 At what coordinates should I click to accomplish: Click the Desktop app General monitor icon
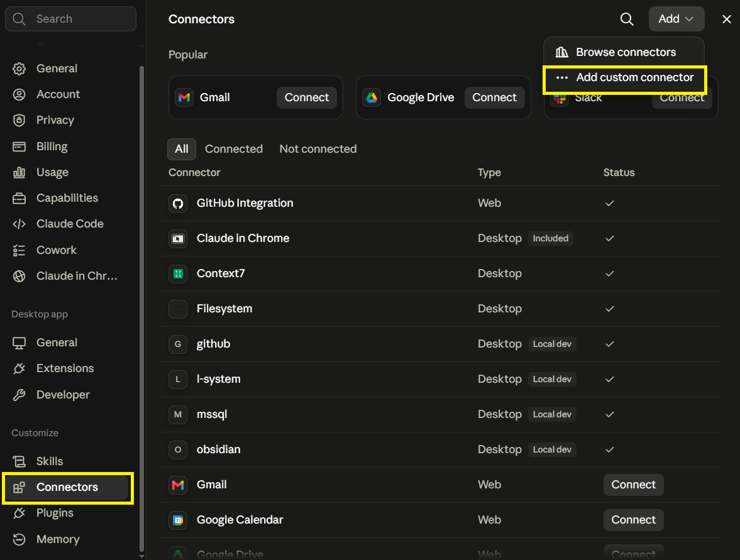(x=19, y=343)
